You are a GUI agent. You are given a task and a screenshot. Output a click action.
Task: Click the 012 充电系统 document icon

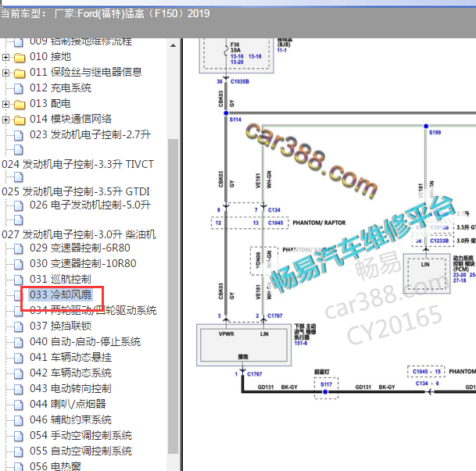point(19,88)
